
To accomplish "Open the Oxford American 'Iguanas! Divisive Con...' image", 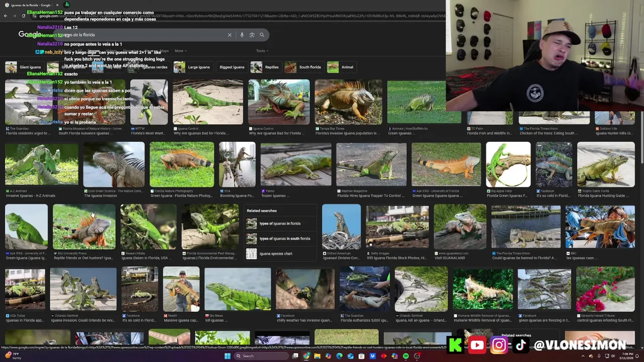I will point(341,226).
